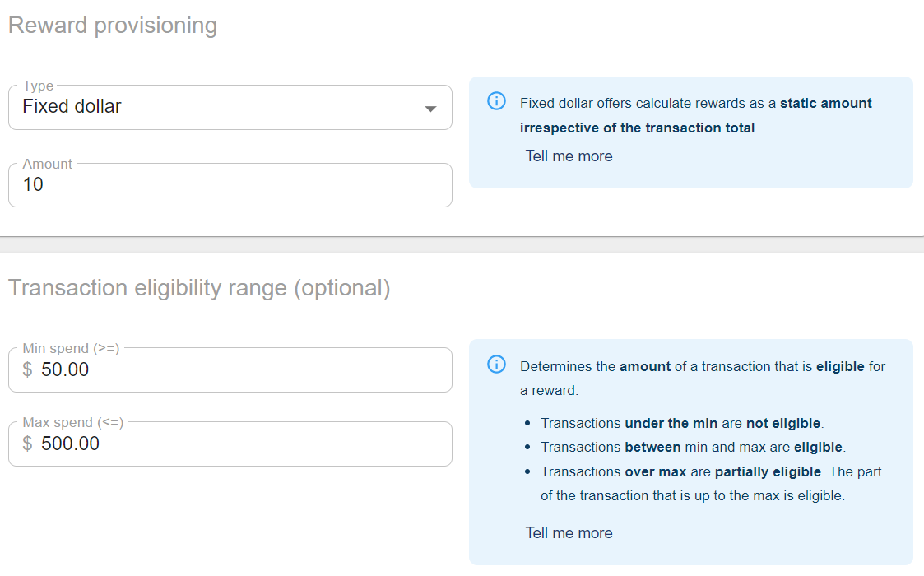Screen dimensions: 924x576
Task: Click the info icon beside Fixed dollar description
Action: 496,101
